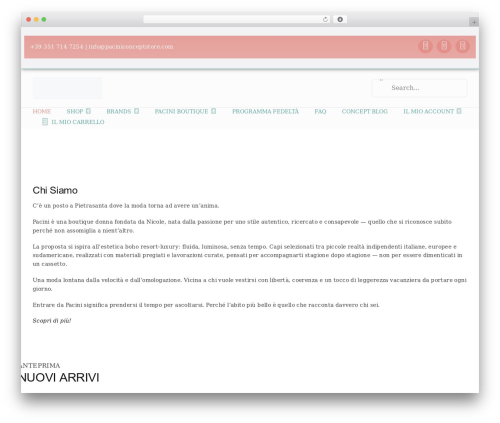The image size is (500, 423).
Task: Open the Pacini Boutique menu item
Action: tap(181, 111)
